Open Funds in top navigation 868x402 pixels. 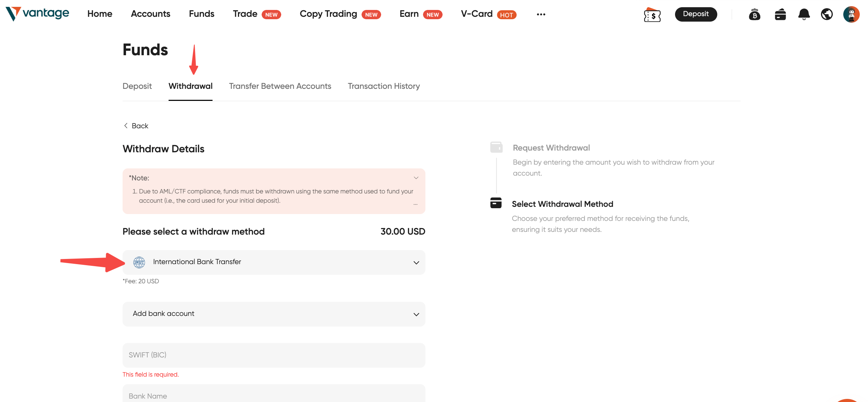coord(202,14)
